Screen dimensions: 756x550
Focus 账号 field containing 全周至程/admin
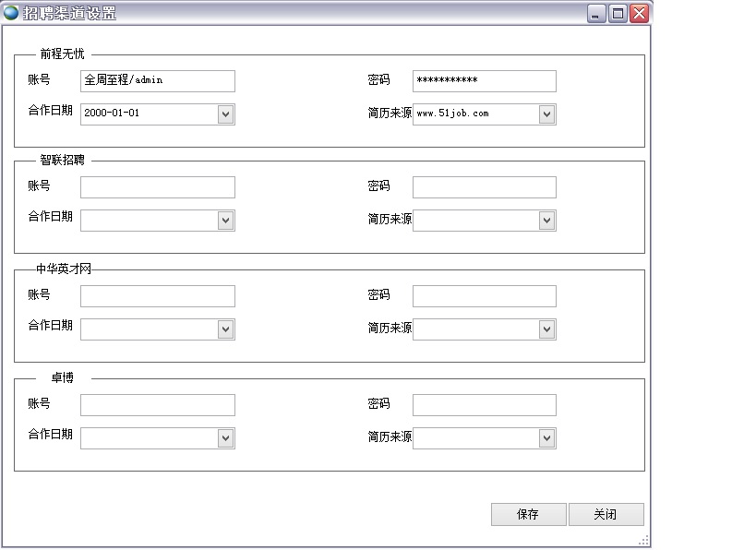157,81
